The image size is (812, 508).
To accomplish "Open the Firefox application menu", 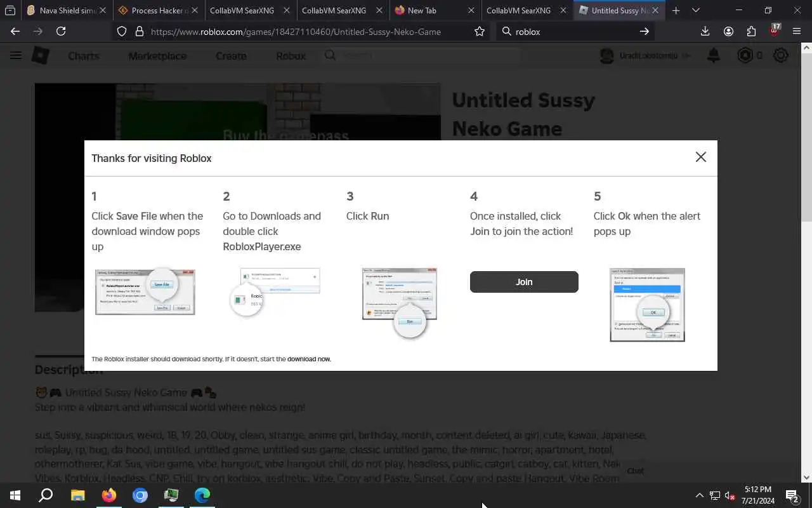I will 797,31.
